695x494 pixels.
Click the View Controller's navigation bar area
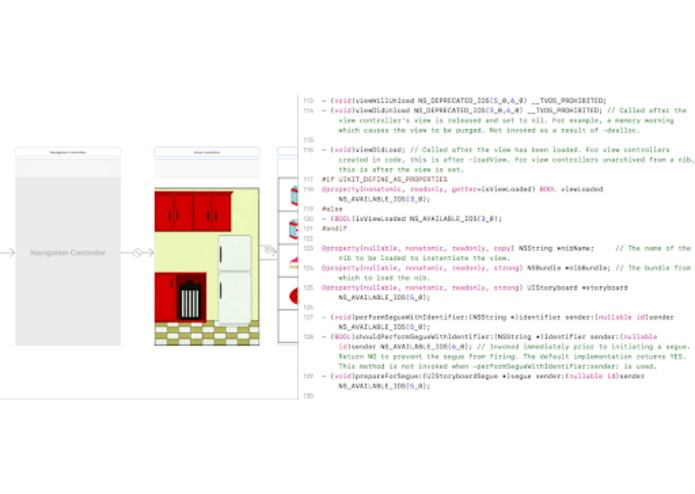click(207, 169)
